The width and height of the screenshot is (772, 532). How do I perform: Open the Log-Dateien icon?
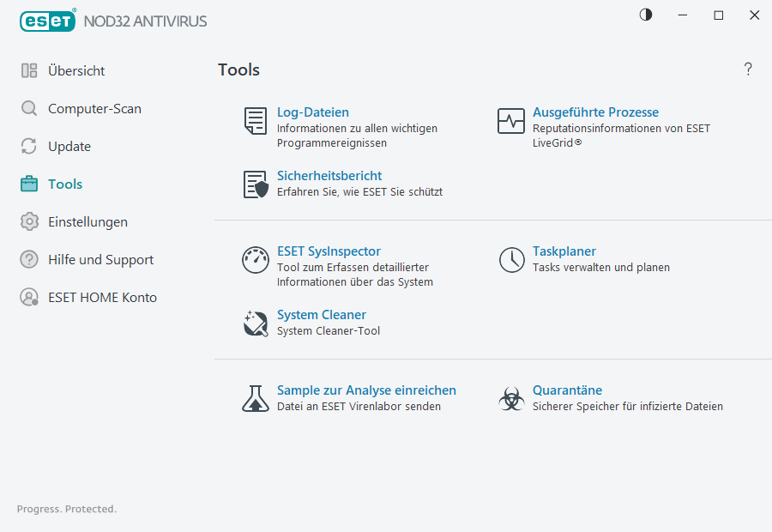point(255,122)
